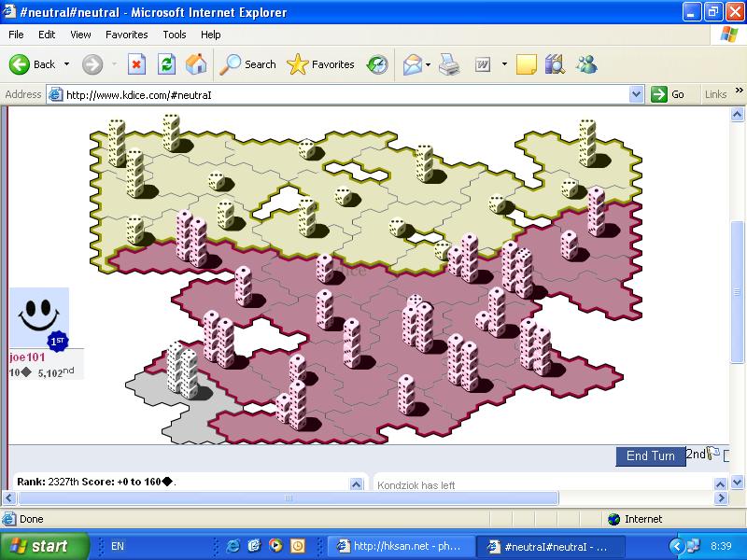Click the smiley face player avatar
The width and height of the screenshot is (747, 560).
39,317
